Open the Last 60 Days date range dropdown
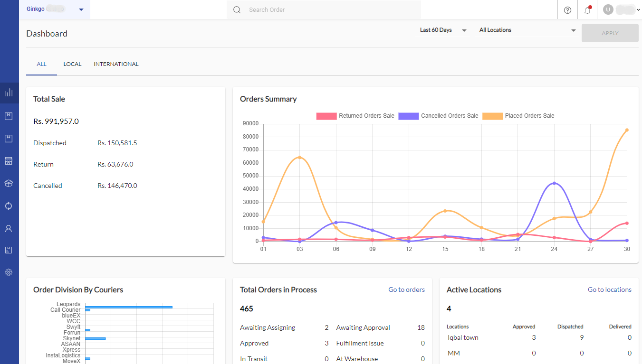 click(443, 30)
